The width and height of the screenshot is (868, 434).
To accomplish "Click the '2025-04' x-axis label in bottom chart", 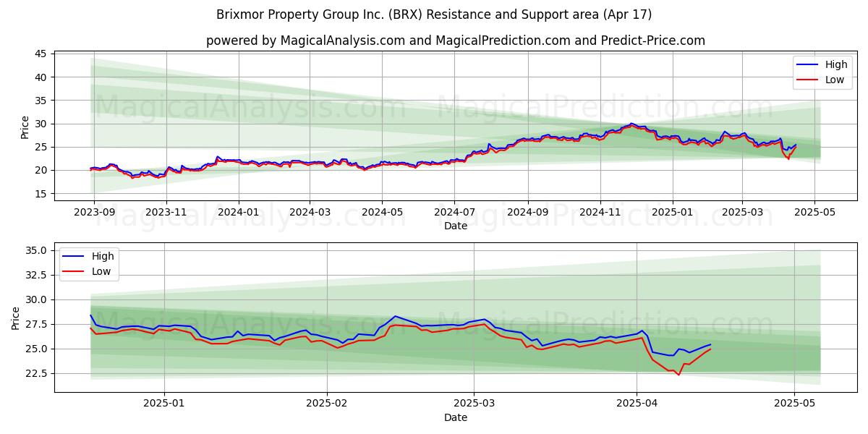I will point(637,404).
